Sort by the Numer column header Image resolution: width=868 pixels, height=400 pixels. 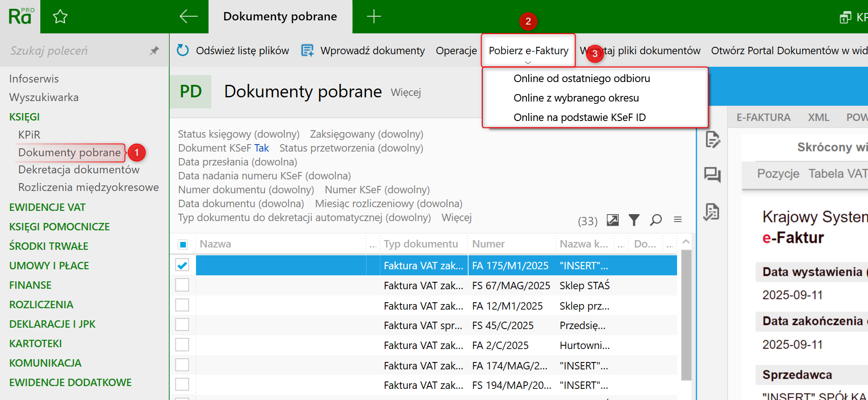tap(488, 244)
